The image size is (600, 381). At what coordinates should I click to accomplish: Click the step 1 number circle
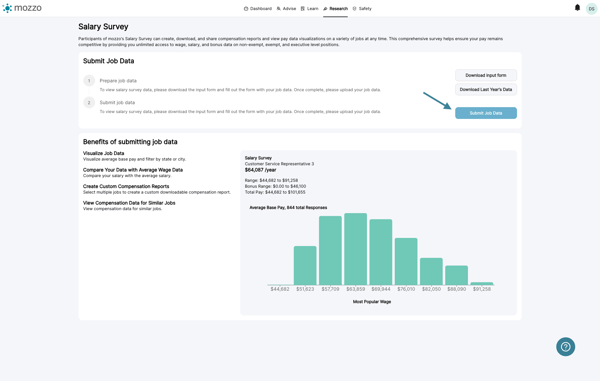click(89, 81)
